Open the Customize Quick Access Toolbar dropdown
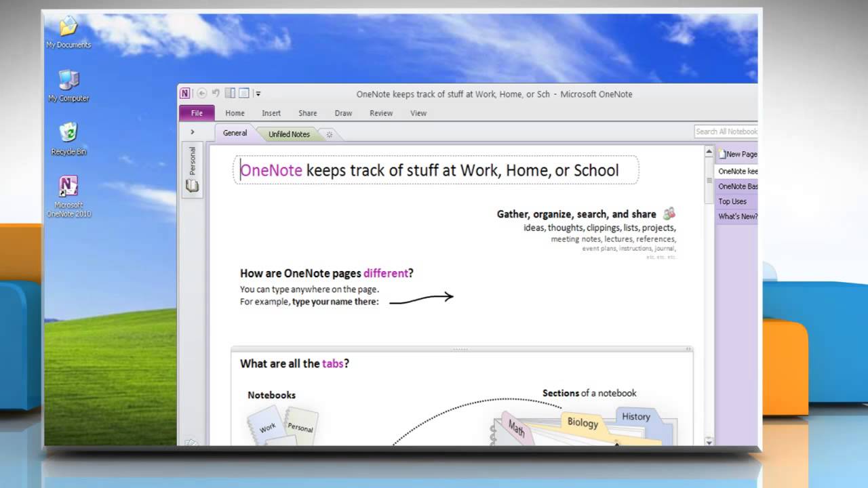This screenshot has width=868, height=488. [x=258, y=94]
